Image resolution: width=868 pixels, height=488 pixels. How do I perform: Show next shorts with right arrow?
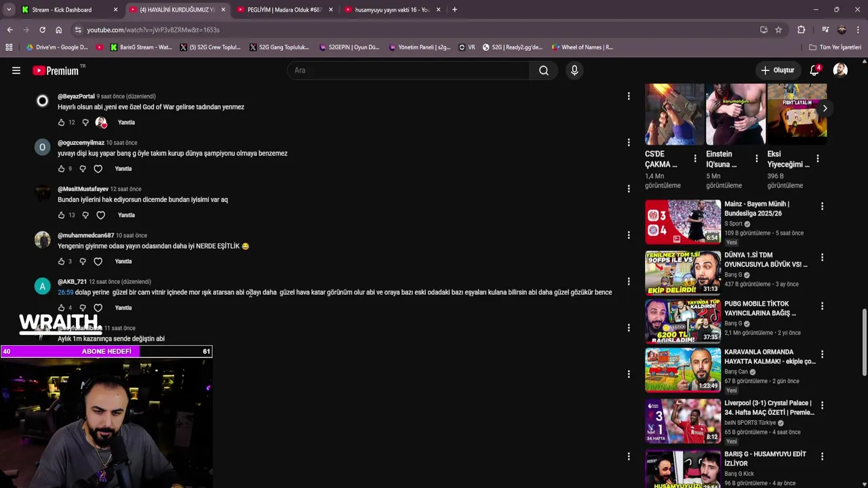[825, 108]
